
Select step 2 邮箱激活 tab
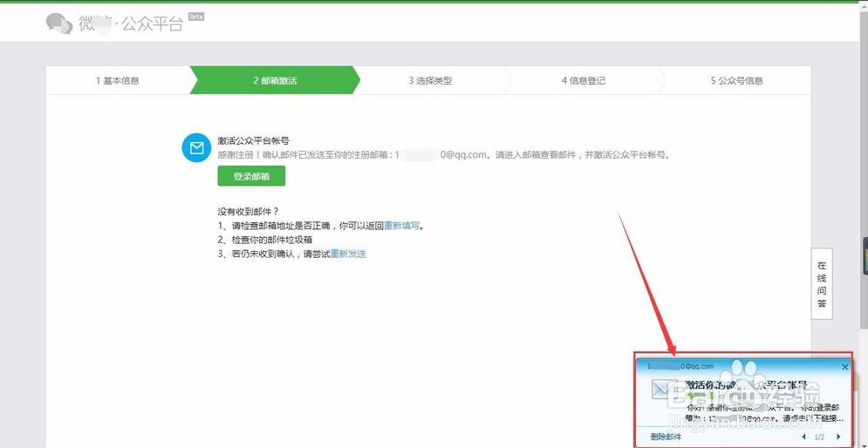point(275,81)
